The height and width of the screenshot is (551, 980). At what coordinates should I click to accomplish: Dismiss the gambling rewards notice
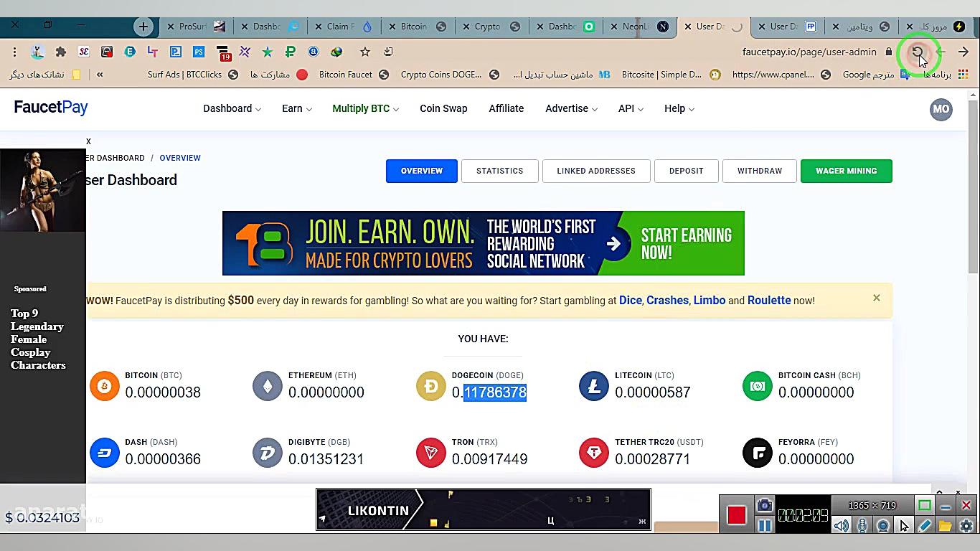click(x=876, y=298)
